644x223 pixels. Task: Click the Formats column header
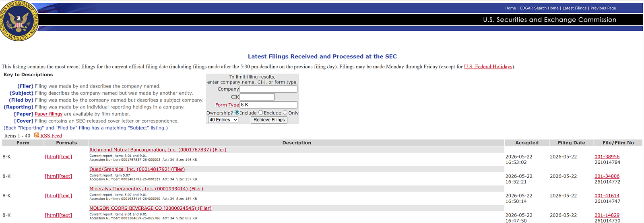pos(66,143)
